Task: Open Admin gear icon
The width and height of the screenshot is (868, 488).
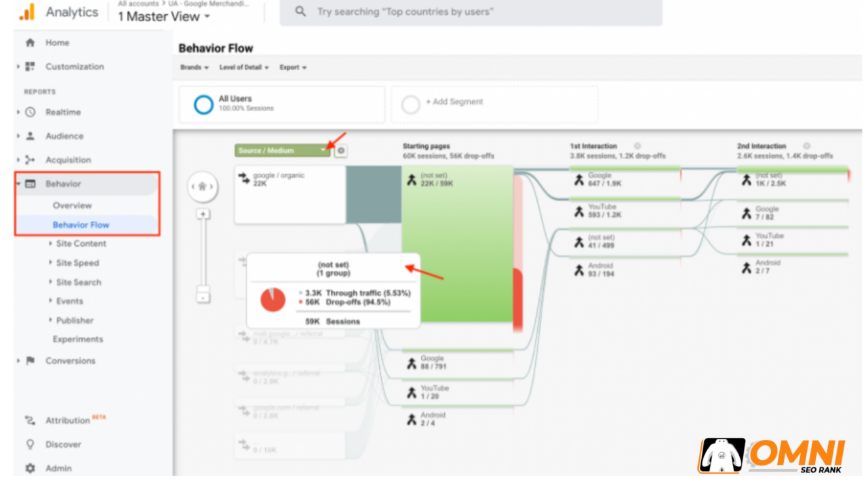Action: 30,468
